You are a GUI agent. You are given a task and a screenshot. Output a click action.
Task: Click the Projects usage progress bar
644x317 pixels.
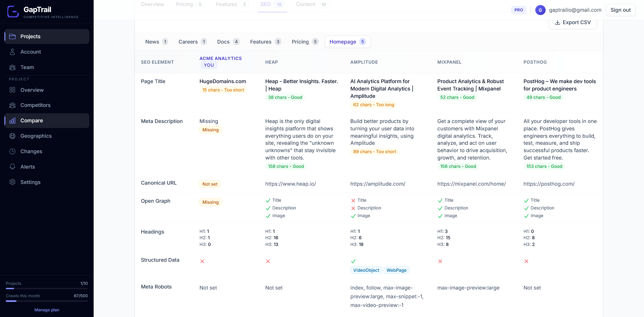tap(47, 289)
